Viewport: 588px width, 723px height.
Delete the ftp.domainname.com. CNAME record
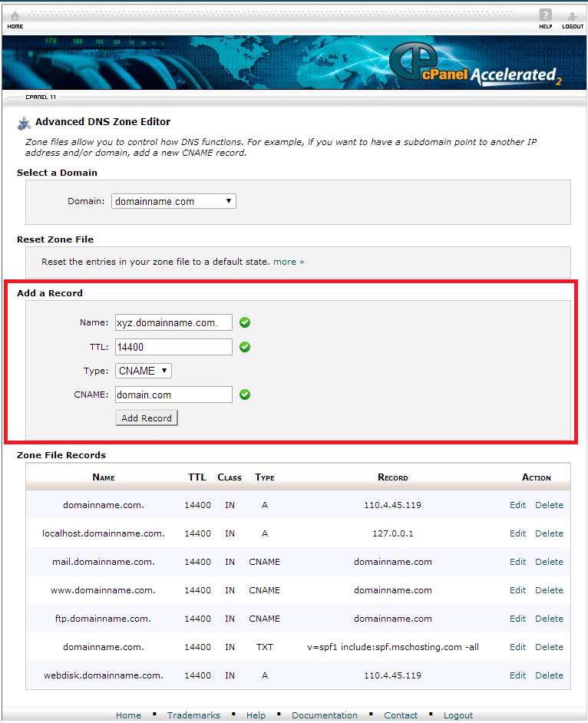pyautogui.click(x=549, y=619)
